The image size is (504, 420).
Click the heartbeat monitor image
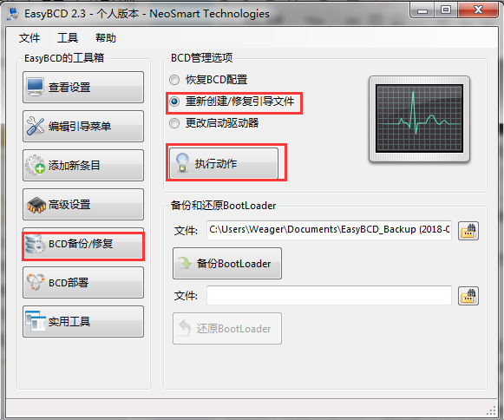click(x=420, y=119)
